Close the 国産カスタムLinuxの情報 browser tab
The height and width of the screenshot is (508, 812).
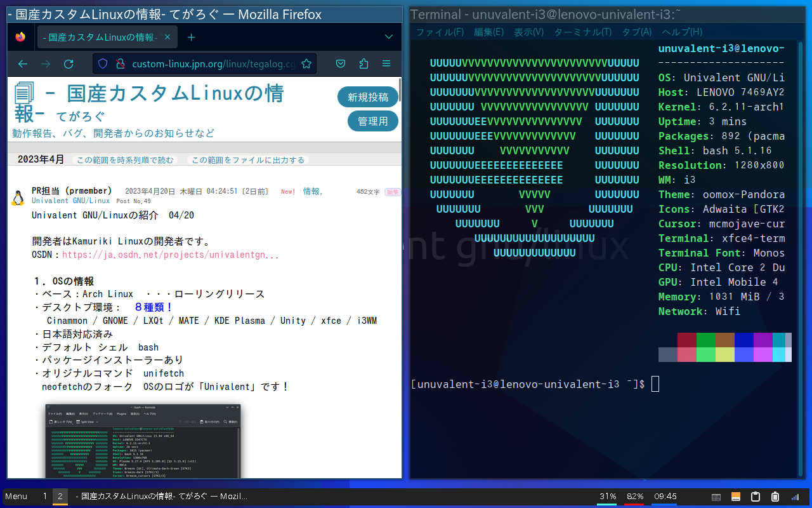[167, 37]
